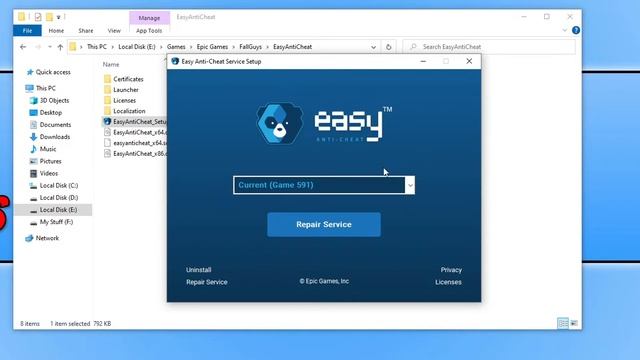640x360 pixels.
Task: Click the properties quick access icon
Action: pos(38,17)
